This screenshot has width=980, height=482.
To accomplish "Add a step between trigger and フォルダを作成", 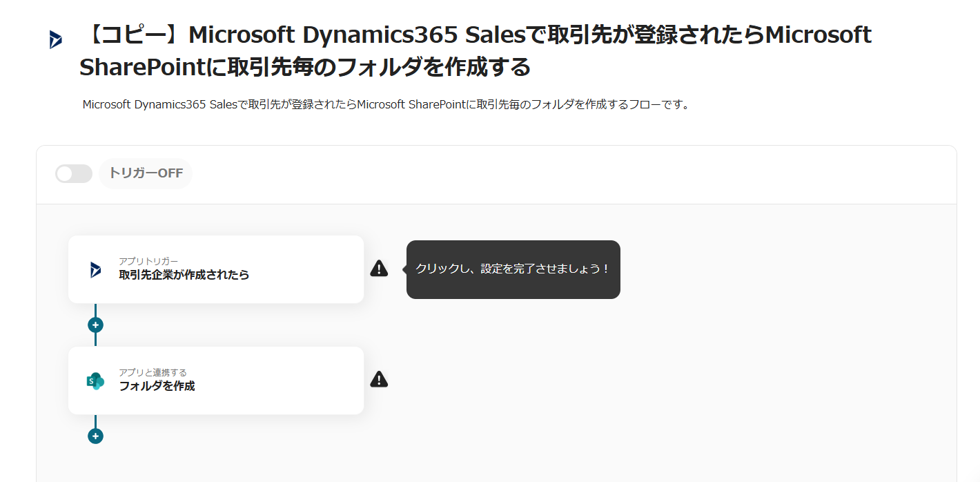I will pyautogui.click(x=95, y=325).
